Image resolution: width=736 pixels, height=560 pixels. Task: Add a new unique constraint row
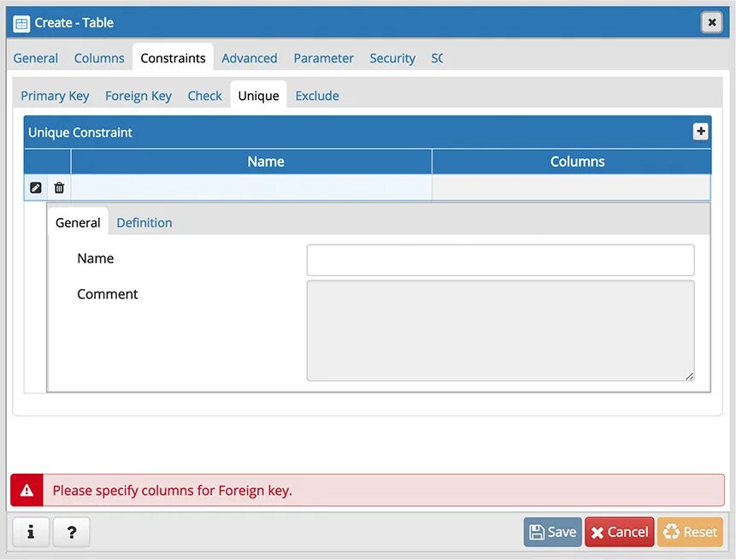(x=700, y=132)
